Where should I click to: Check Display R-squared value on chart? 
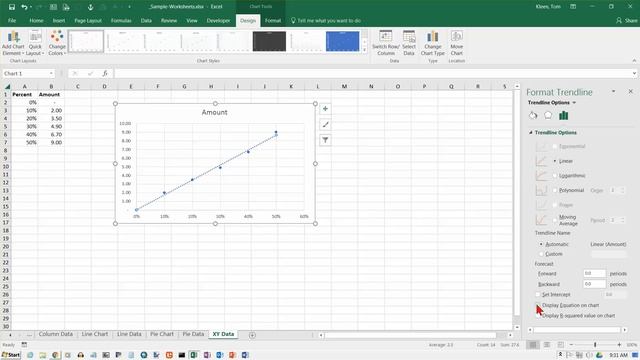tap(538, 316)
